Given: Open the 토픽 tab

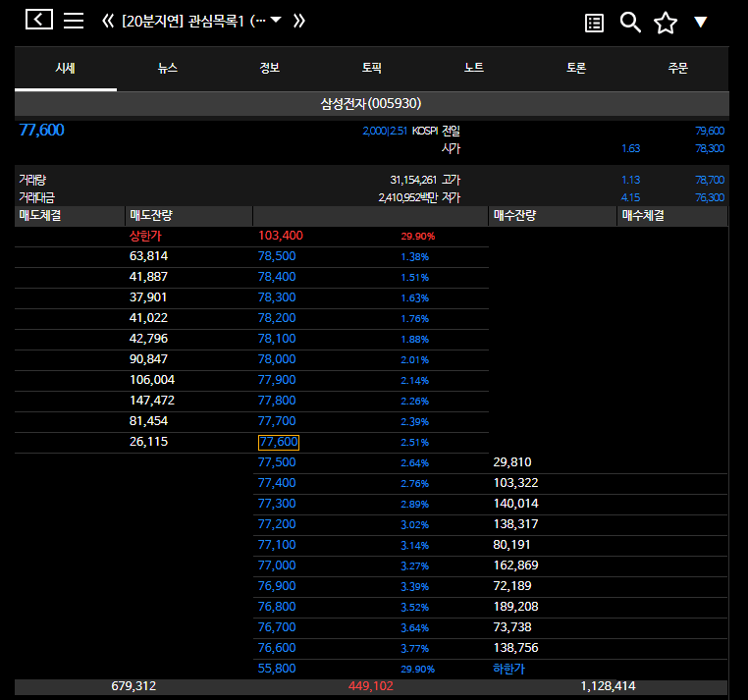Looking at the screenshot, I should [372, 69].
